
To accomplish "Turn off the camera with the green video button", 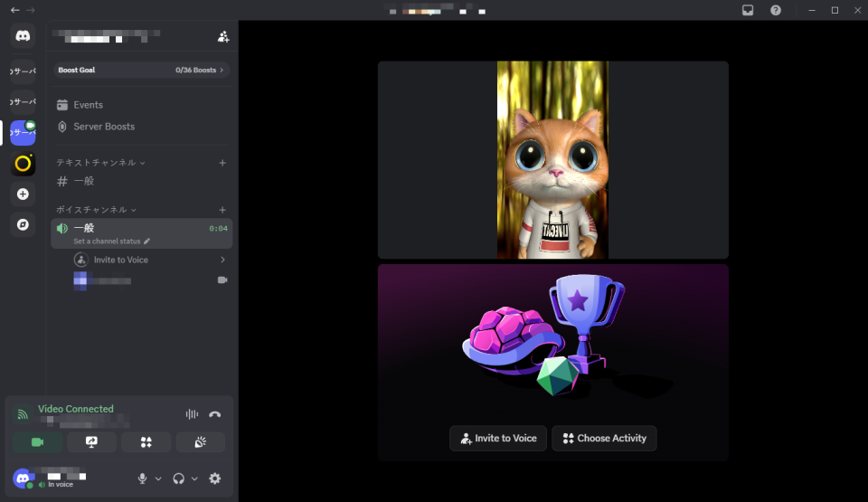I will (x=38, y=442).
